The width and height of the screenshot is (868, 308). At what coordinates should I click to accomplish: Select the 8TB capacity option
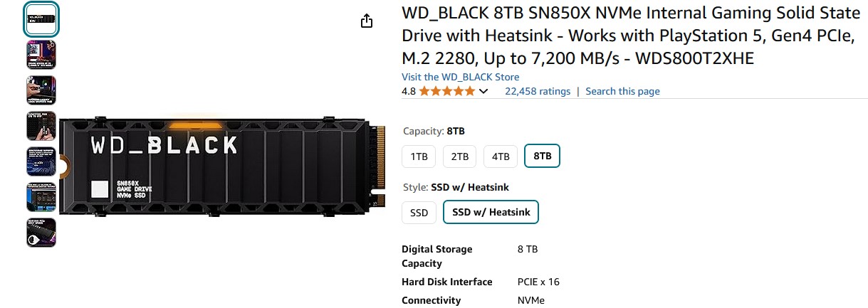[542, 156]
